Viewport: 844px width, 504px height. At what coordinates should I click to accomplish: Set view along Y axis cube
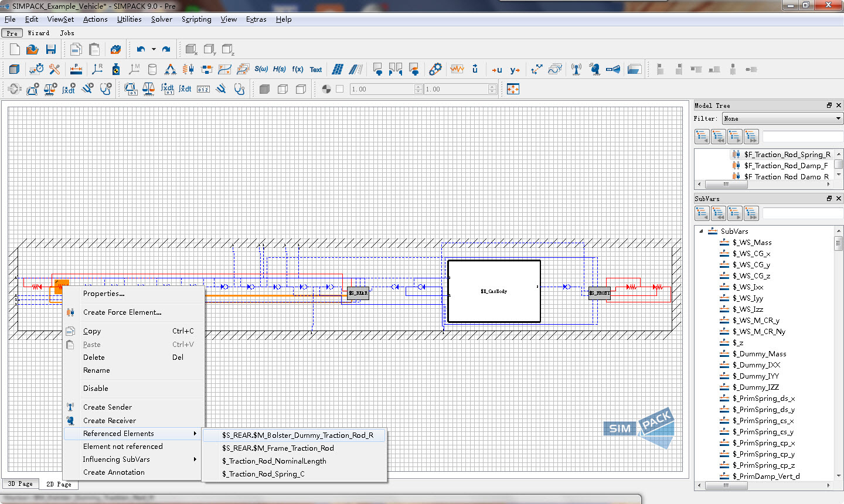coord(209,50)
